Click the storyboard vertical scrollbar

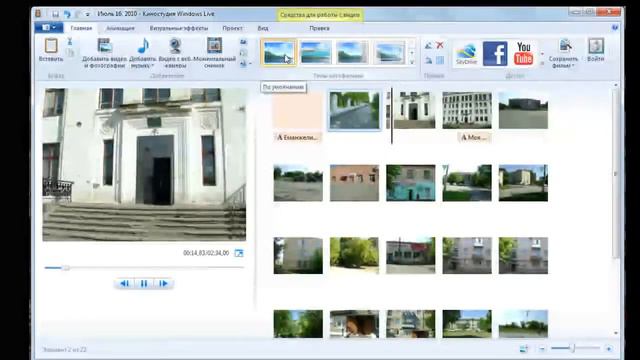pyautogui.click(x=616, y=173)
